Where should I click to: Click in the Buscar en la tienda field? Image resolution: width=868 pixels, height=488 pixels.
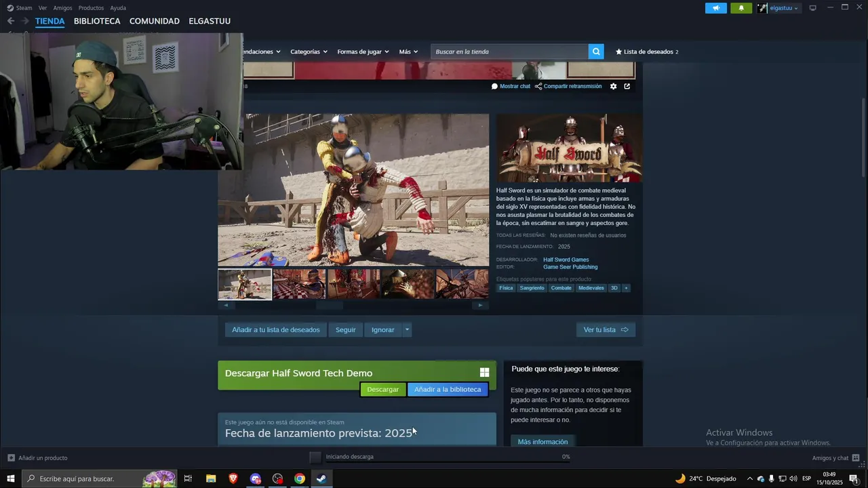(509, 52)
